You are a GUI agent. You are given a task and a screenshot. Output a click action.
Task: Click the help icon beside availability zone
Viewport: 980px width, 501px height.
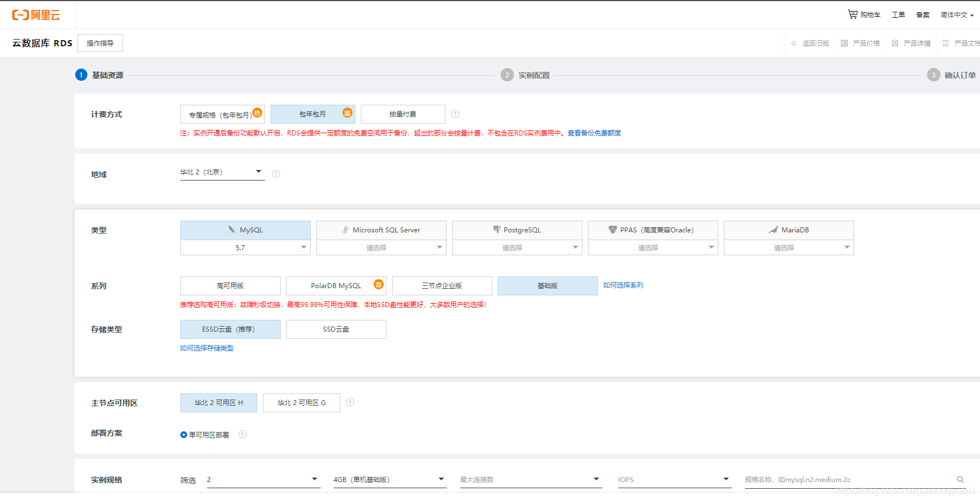pyautogui.click(x=350, y=402)
